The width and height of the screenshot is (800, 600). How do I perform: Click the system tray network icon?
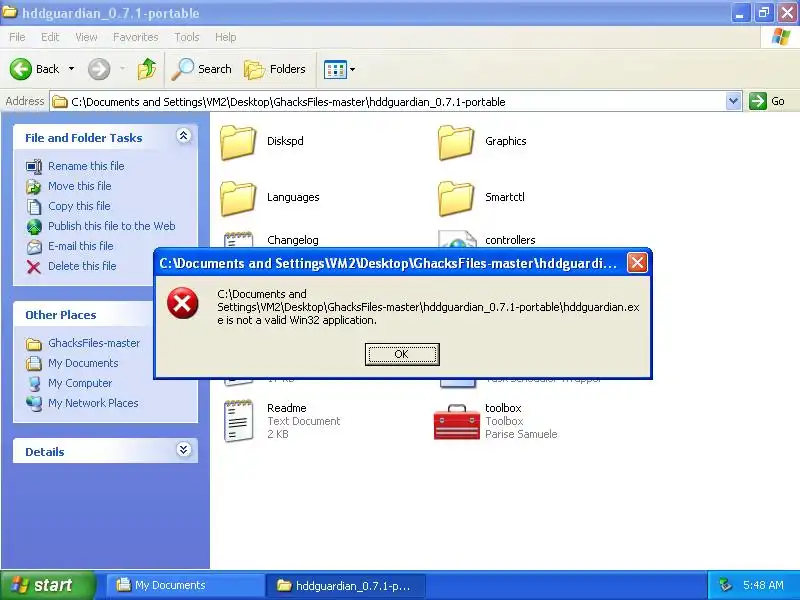tap(725, 585)
